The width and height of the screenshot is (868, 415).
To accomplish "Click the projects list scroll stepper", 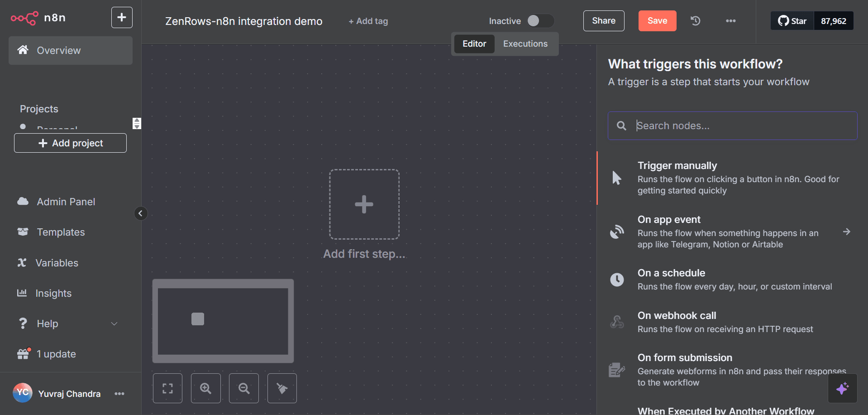I will [137, 123].
